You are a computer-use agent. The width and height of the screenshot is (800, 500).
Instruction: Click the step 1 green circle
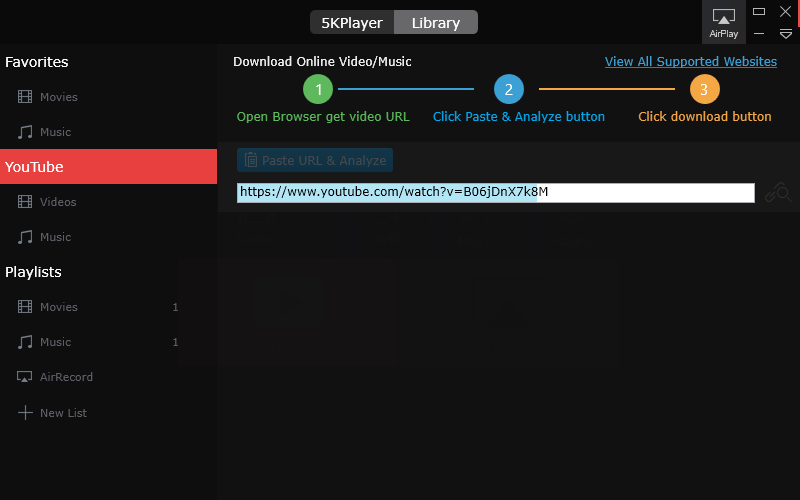pyautogui.click(x=318, y=89)
